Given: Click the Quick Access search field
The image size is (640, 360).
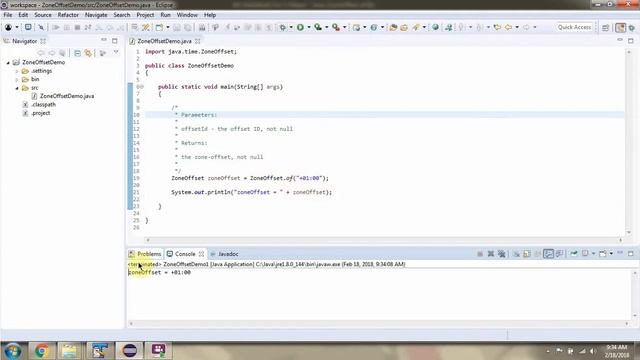Looking at the screenshot, I should (x=574, y=27).
